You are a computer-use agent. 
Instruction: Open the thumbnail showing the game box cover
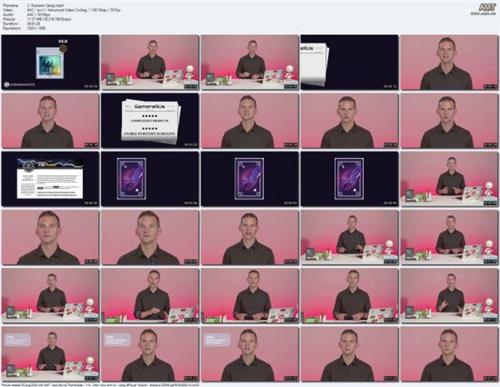(50, 62)
